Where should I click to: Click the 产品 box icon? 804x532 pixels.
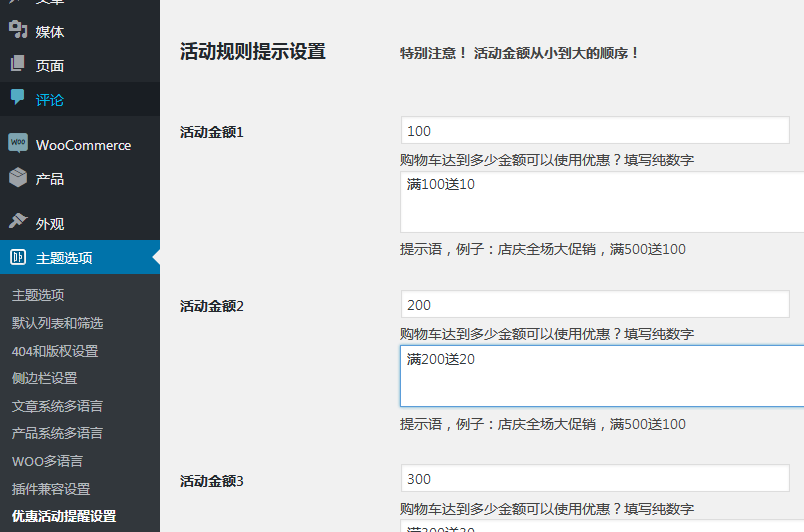click(x=18, y=177)
